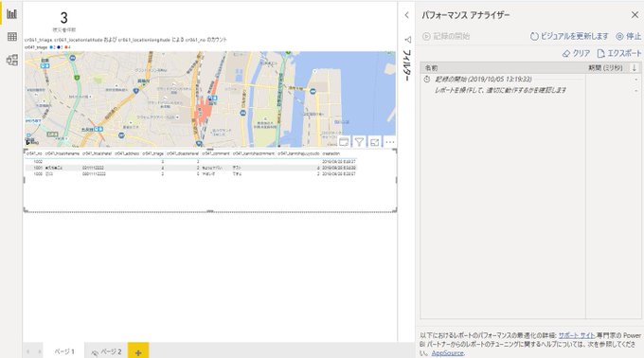
Task: Click the clock icon beside recording entry
Action: click(x=427, y=79)
